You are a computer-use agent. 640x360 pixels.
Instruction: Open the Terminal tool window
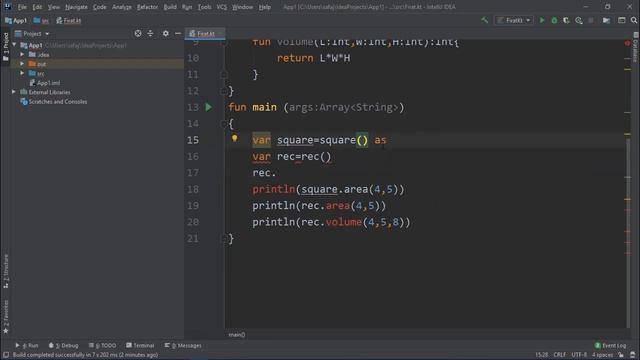[140, 345]
